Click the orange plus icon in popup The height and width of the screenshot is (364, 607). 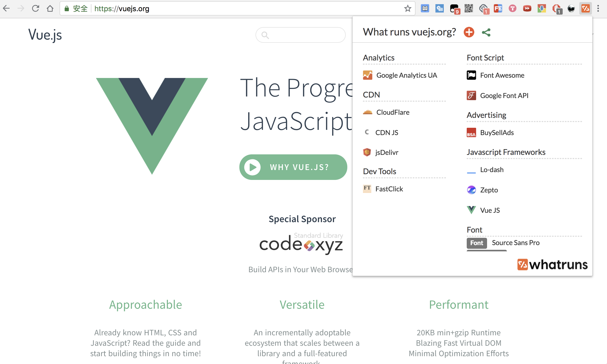click(469, 32)
